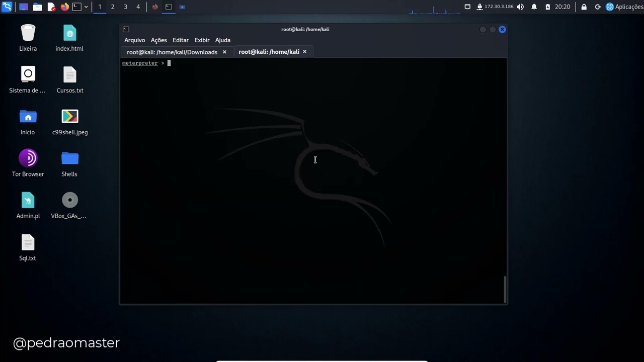
Task: Open the Aplicações menu
Action: [624, 7]
